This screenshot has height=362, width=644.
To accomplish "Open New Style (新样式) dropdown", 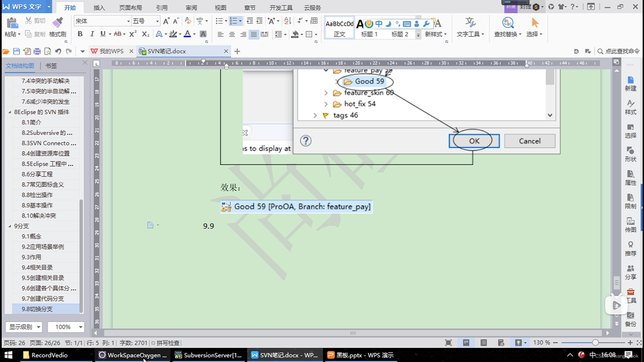I will point(436,34).
